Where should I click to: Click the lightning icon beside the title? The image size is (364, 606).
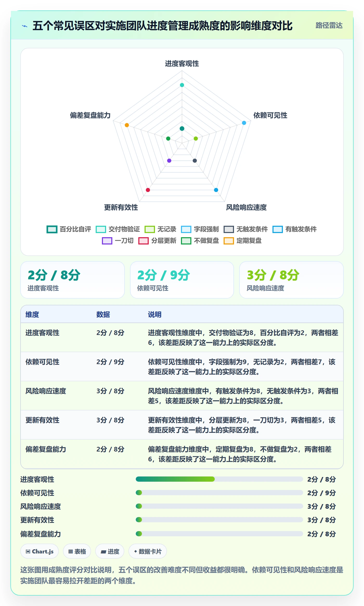point(25,26)
